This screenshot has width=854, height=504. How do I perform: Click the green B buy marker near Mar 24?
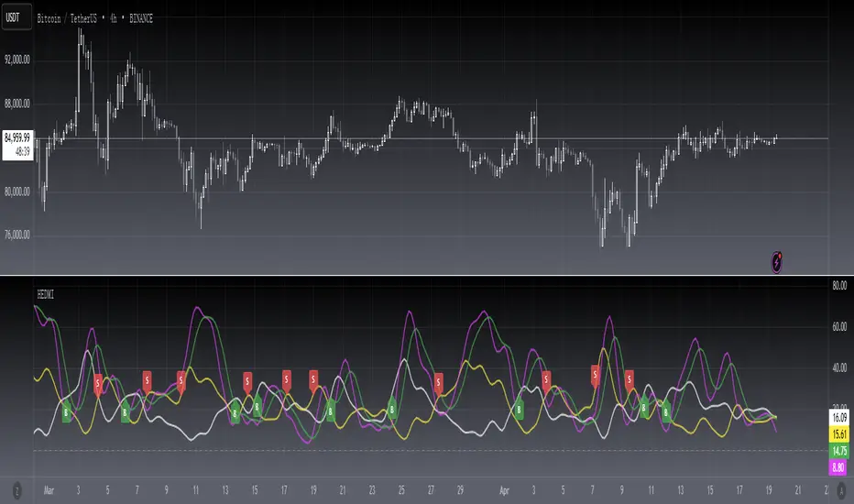click(391, 410)
